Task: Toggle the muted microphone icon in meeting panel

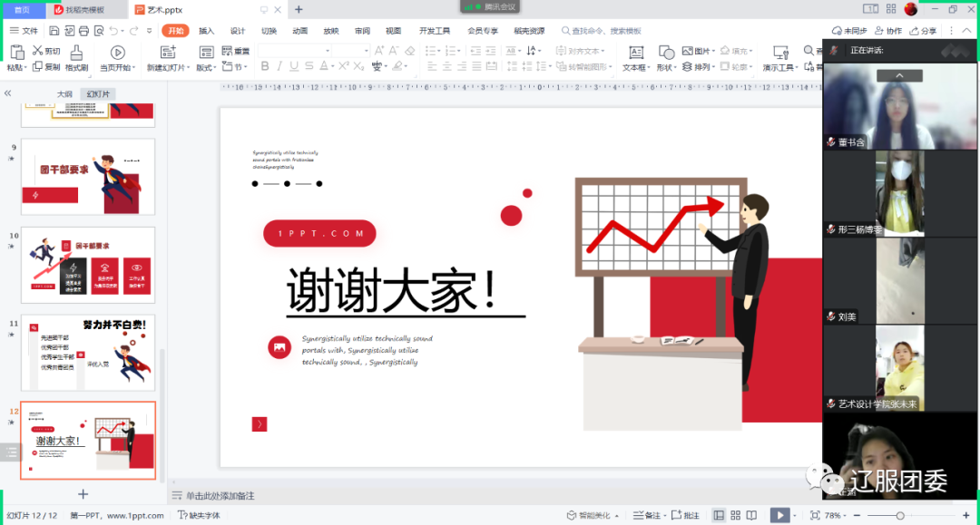Action: [834, 50]
